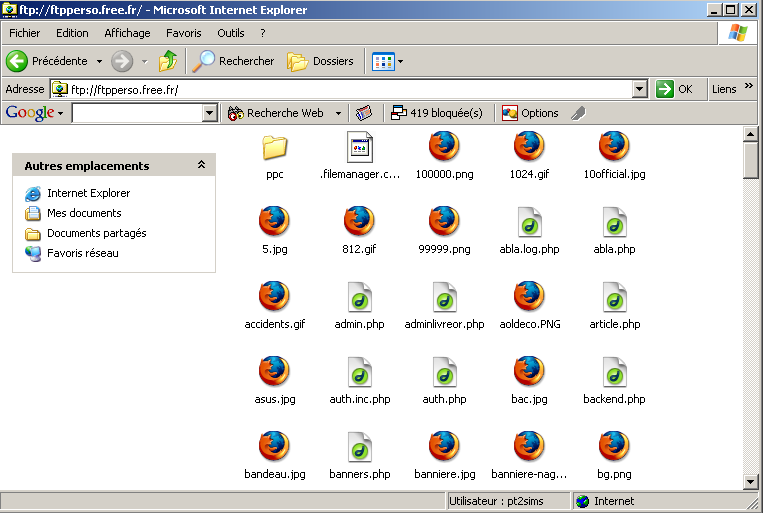Click the scrollbar up arrow
The image size is (763, 513).
tap(750, 133)
